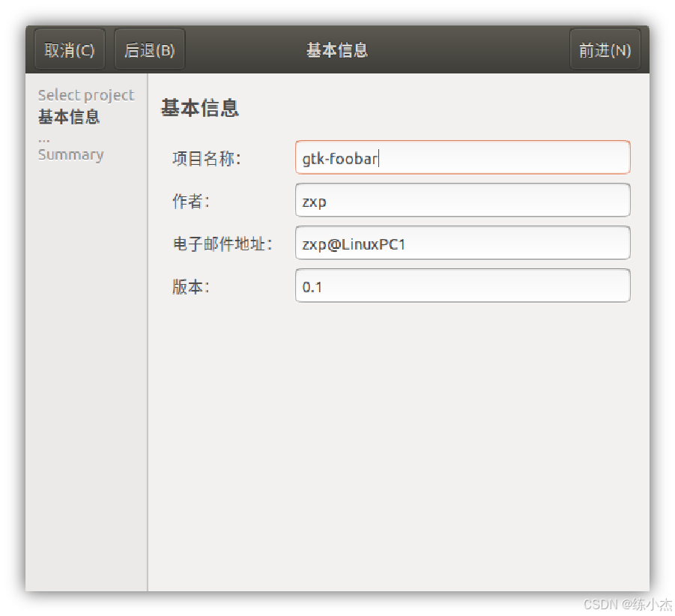Screen dimensions: 675x616
Task: Go back with the 后退(B) button
Action: point(149,49)
